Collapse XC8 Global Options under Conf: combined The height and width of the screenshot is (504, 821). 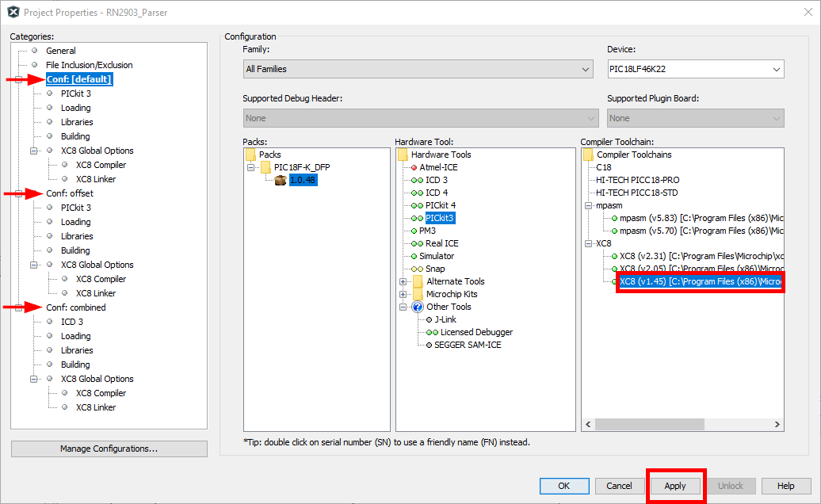[34, 379]
